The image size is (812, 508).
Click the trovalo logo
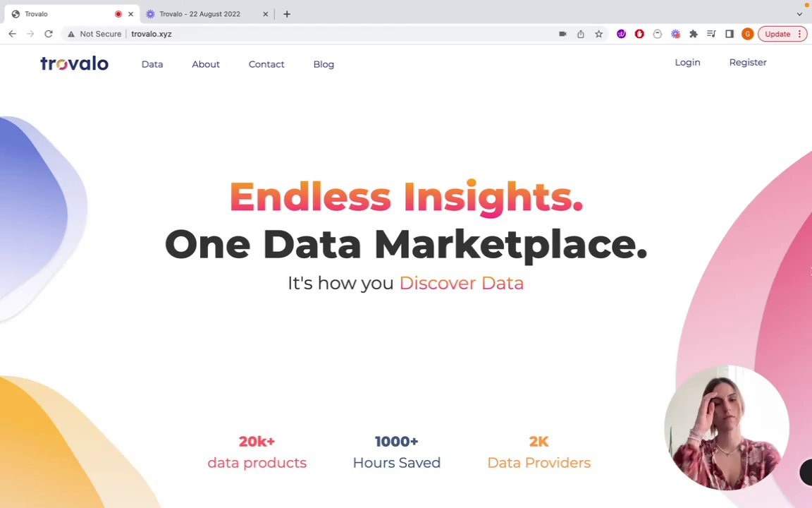click(x=75, y=64)
